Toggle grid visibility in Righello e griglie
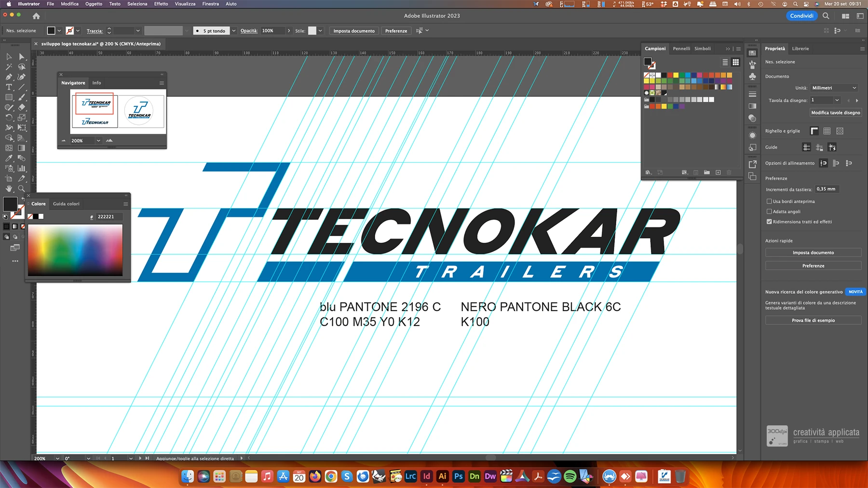Image resolution: width=868 pixels, height=488 pixels. [x=827, y=131]
